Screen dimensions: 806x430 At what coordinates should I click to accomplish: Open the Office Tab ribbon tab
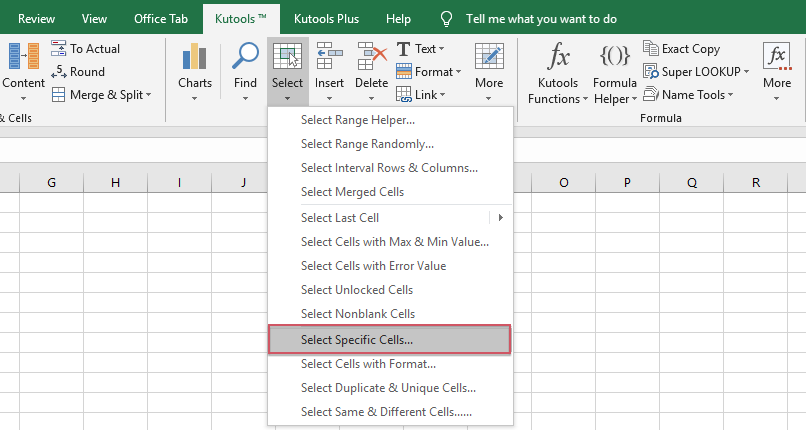[x=160, y=18]
